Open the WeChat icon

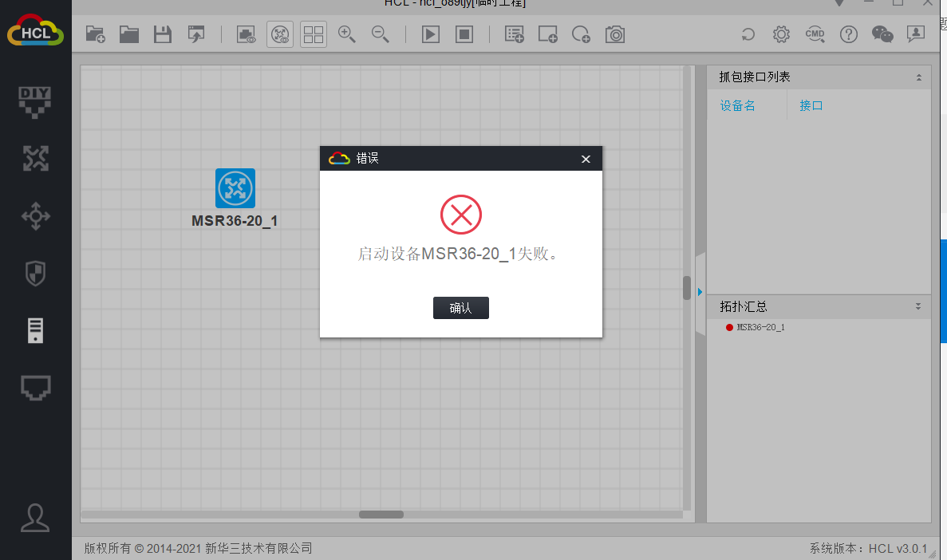point(882,34)
